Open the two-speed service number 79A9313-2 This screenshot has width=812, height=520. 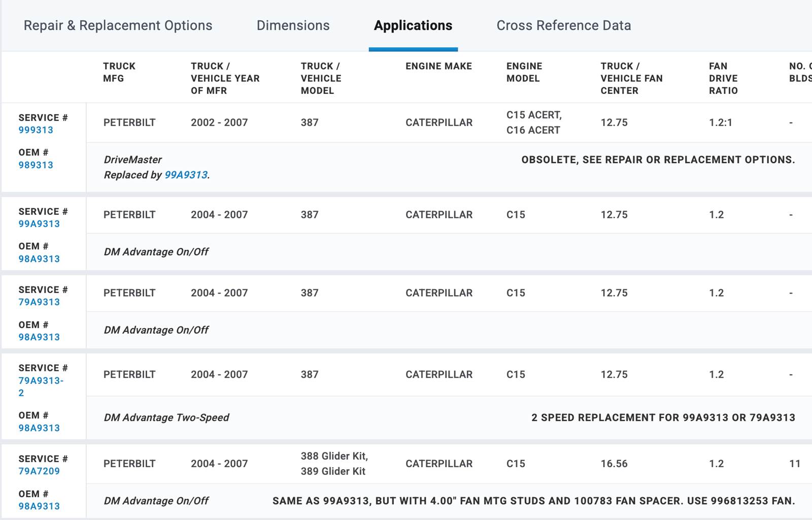click(41, 381)
